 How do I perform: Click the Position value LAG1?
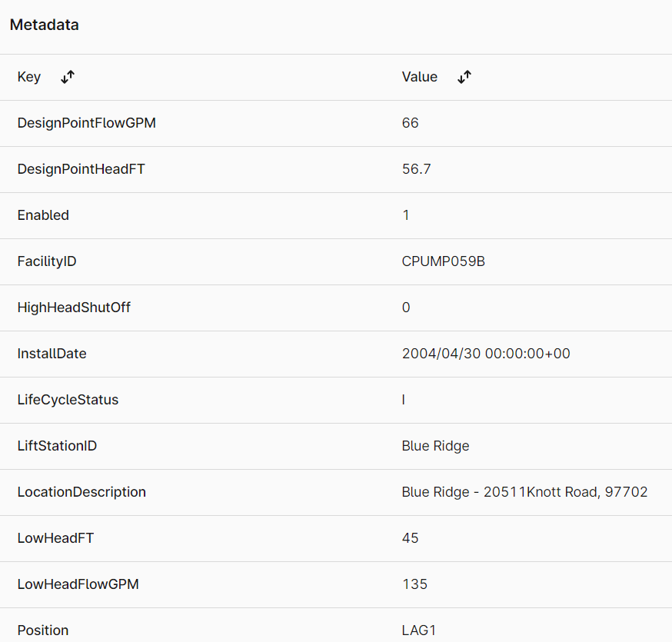point(419,630)
